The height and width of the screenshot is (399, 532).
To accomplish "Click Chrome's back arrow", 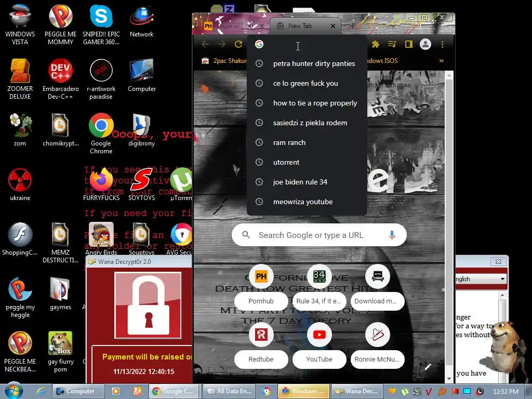I will tap(205, 44).
